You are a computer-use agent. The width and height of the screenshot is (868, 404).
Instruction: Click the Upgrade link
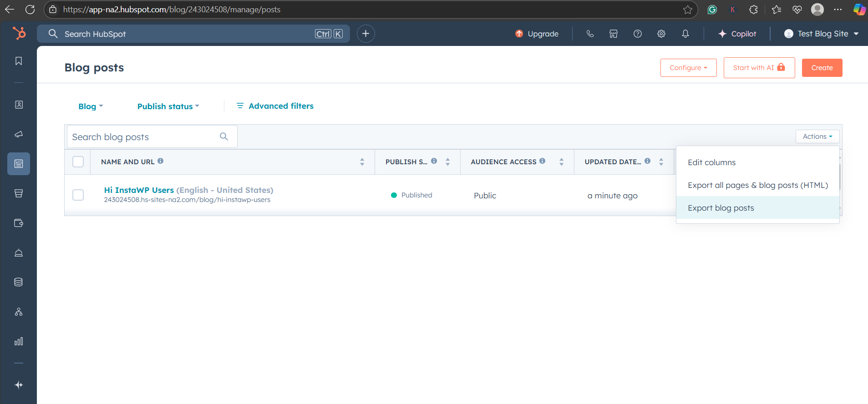[x=537, y=34]
